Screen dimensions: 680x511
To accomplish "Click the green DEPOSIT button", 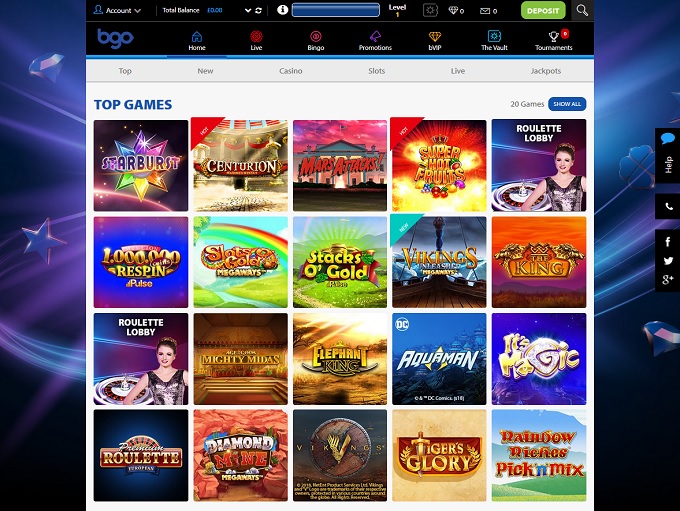I will 543,10.
